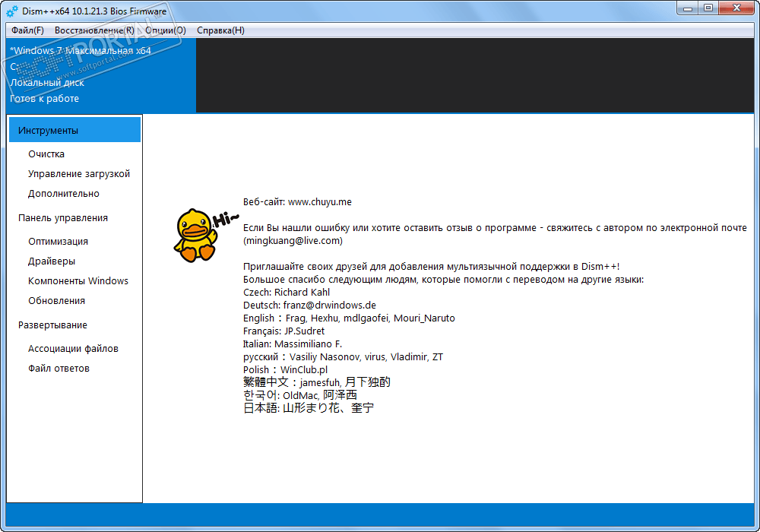This screenshot has height=532, width=760.
Task: Click the www.chuyu.me website address
Action: pyautogui.click(x=320, y=202)
